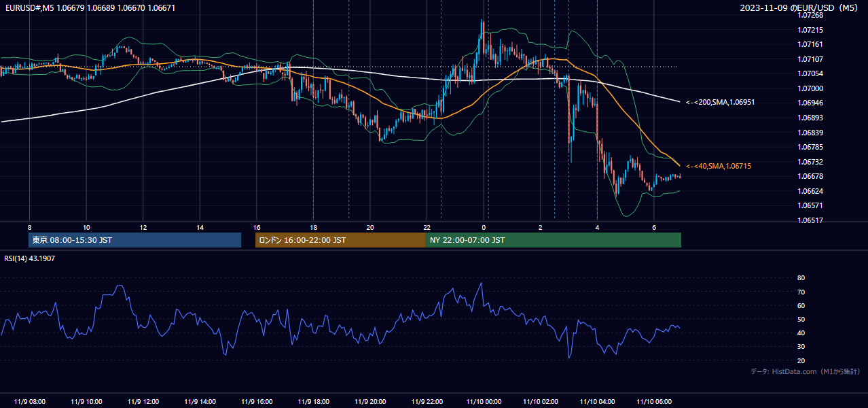
Task: Click price axis value 1.07000
Action: click(x=811, y=88)
